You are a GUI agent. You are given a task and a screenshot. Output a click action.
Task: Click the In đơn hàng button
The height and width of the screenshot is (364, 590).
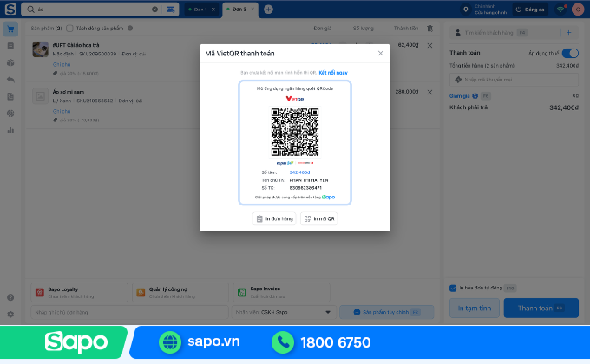coord(274,218)
